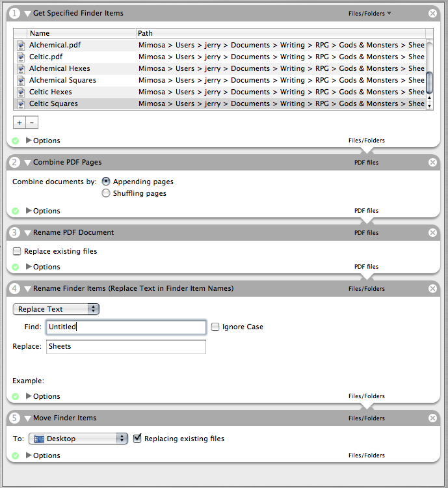
Task: Click the Alchemical.pdf file icon
Action: (21, 46)
